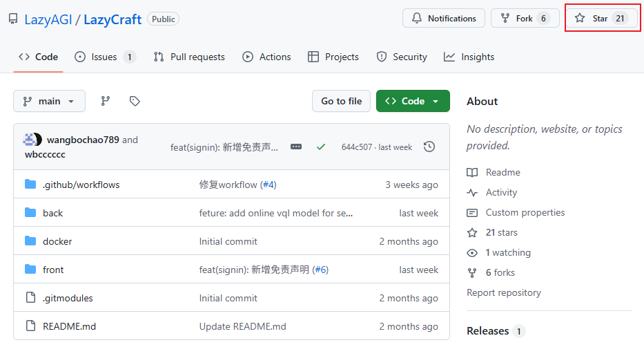Screen dimensions: 644x347
Task: Open the 1 watching link
Action: click(x=508, y=253)
